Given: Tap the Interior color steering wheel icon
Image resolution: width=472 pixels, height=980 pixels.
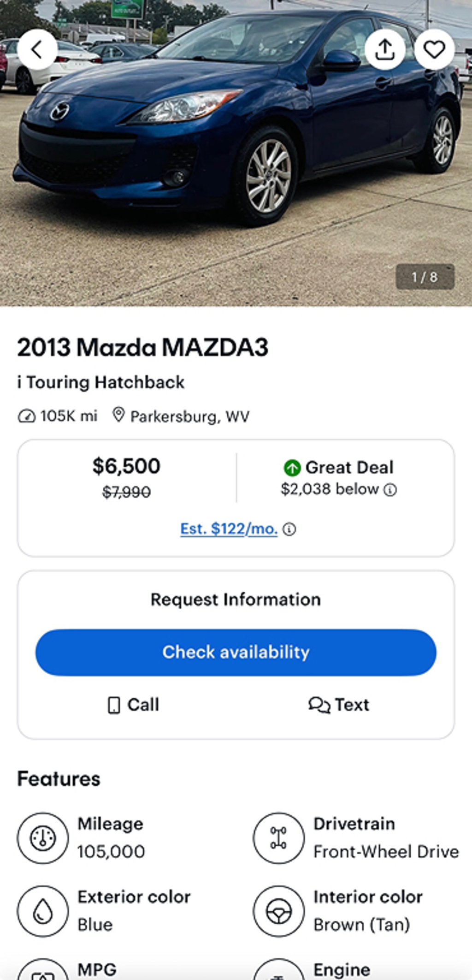Looking at the screenshot, I should pos(278,911).
